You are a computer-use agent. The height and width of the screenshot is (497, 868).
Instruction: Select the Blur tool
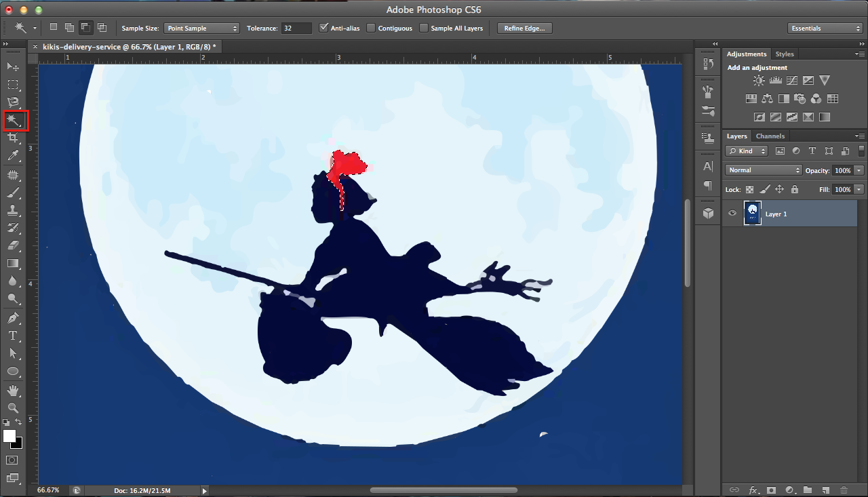pyautogui.click(x=13, y=281)
